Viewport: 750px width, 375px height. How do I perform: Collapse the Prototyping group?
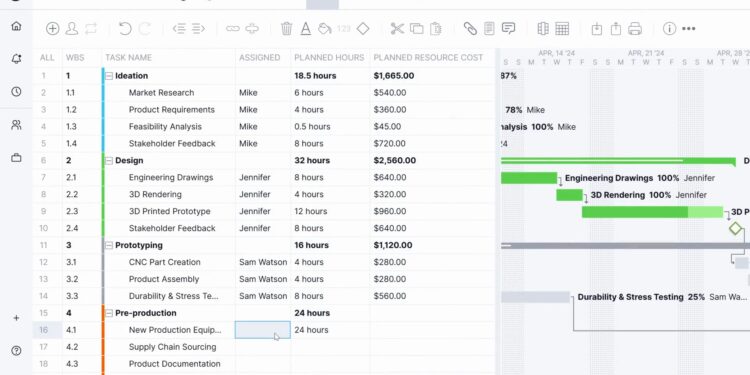click(x=109, y=245)
